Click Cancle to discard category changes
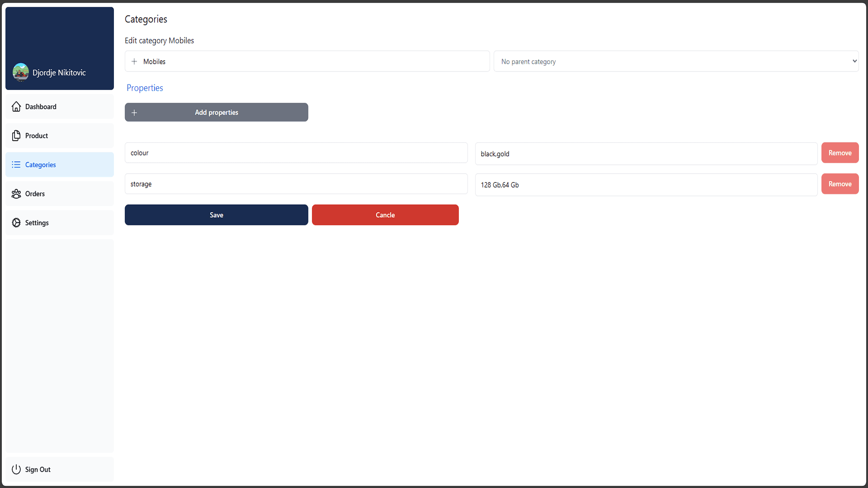 [x=385, y=215]
